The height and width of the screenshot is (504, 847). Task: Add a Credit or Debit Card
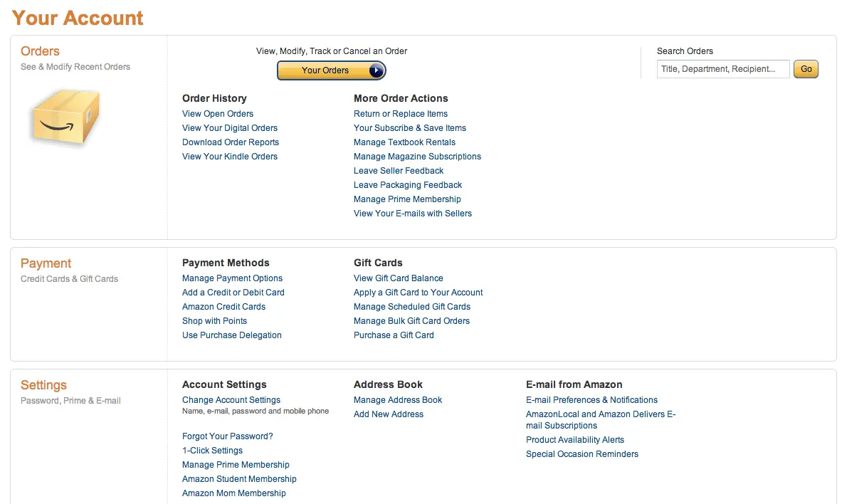coord(233,292)
